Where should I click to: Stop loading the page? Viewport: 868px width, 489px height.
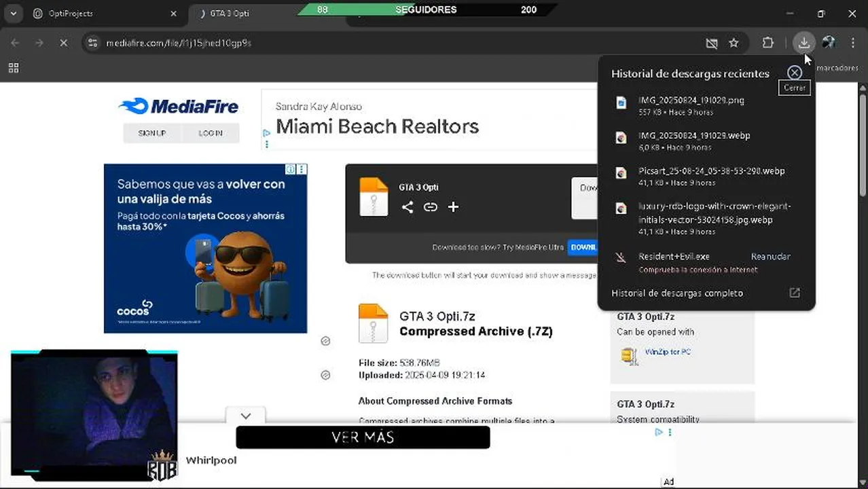tap(62, 43)
